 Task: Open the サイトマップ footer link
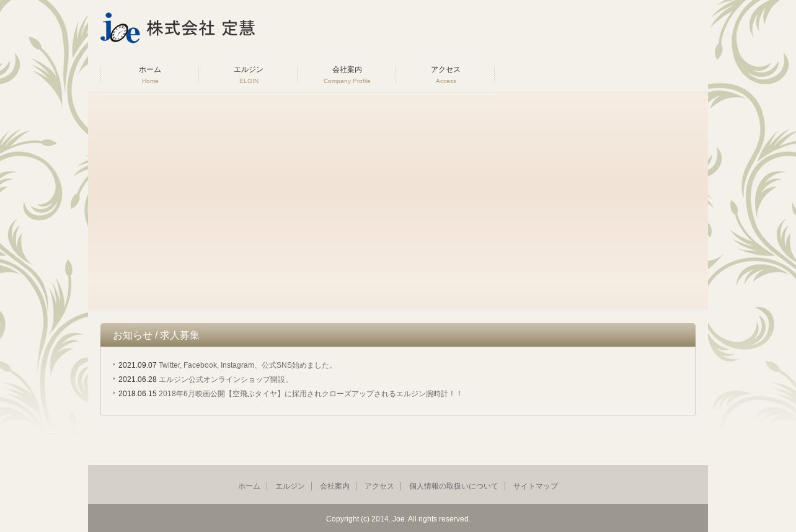536,486
